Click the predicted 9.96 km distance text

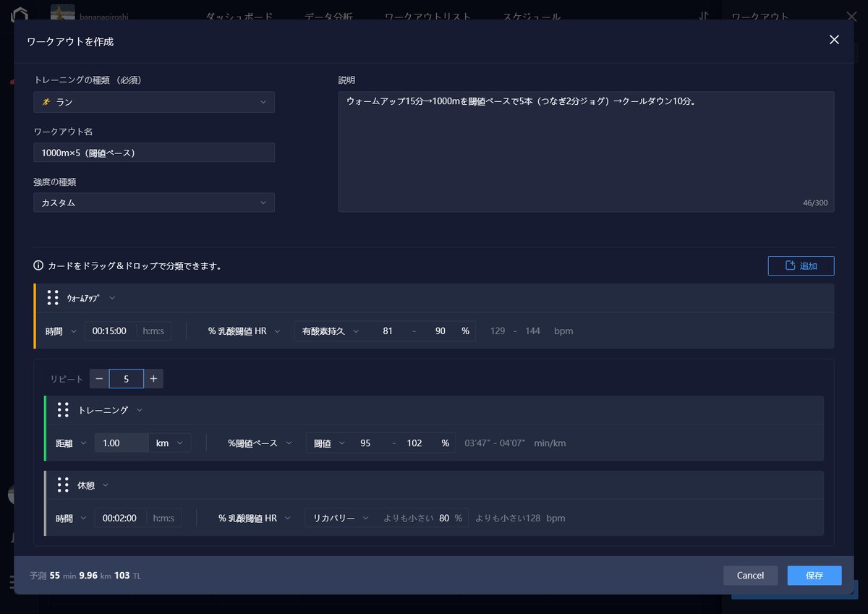tap(95, 576)
